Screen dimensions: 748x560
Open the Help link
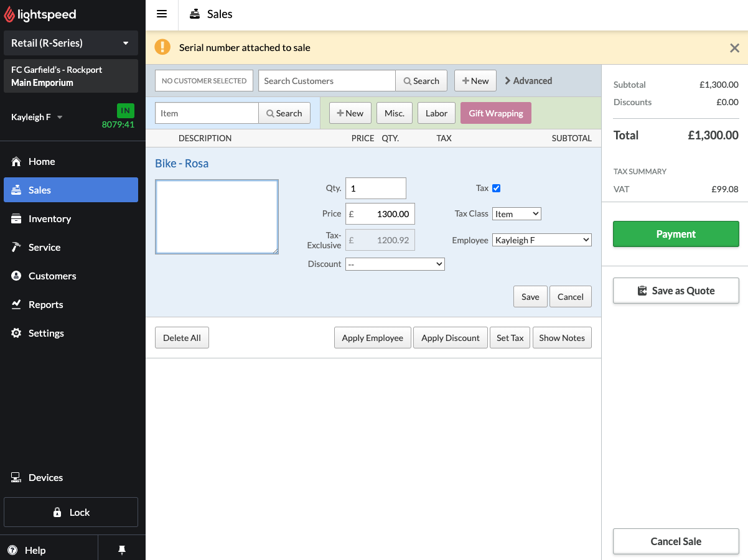pyautogui.click(x=27, y=550)
